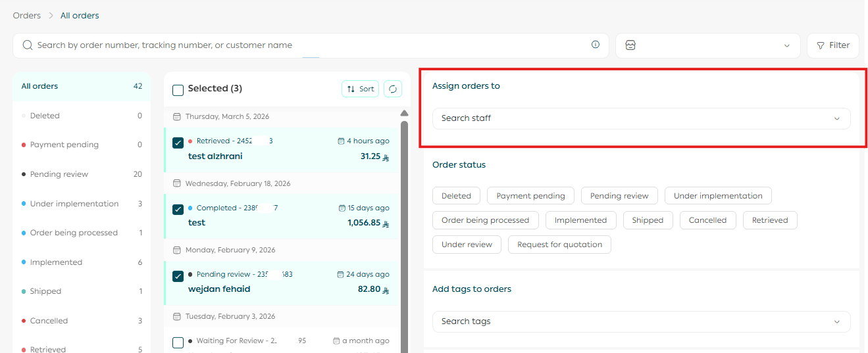Set order status to Shipped
The width and height of the screenshot is (868, 353).
pos(648,220)
